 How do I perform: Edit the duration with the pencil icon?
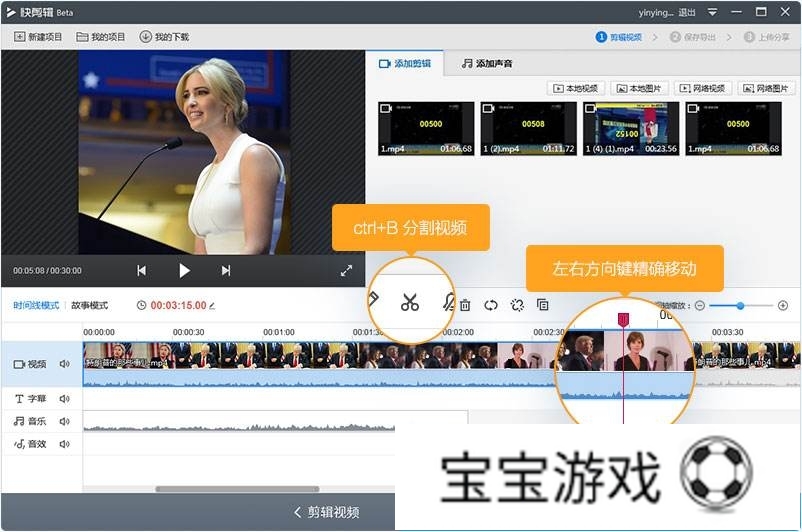pos(212,306)
